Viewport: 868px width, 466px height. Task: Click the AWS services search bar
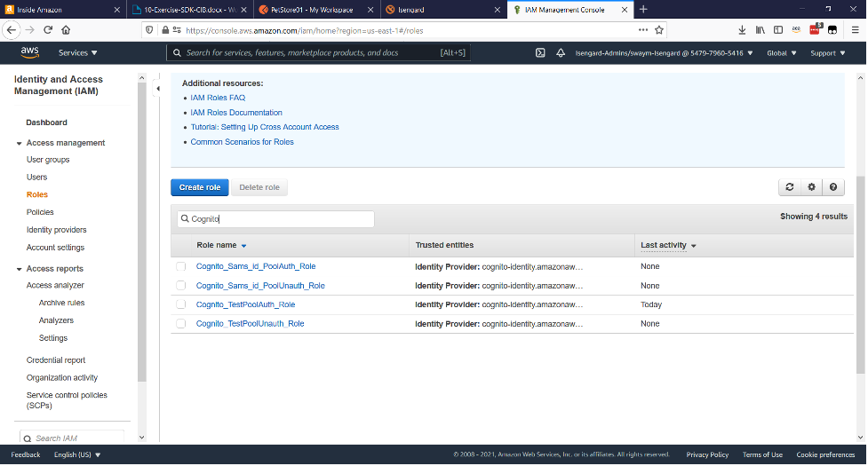click(318, 52)
